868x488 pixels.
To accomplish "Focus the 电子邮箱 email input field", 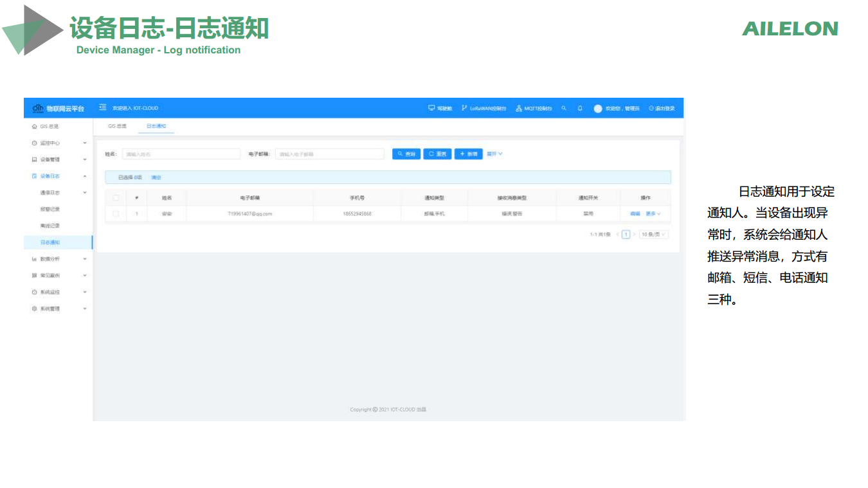I will coord(329,154).
